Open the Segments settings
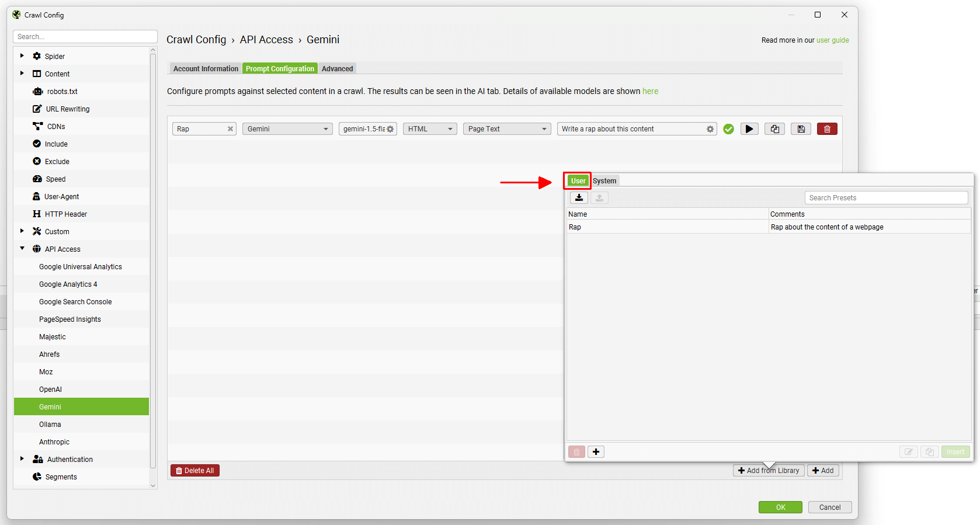Image resolution: width=980 pixels, height=525 pixels. [61, 477]
